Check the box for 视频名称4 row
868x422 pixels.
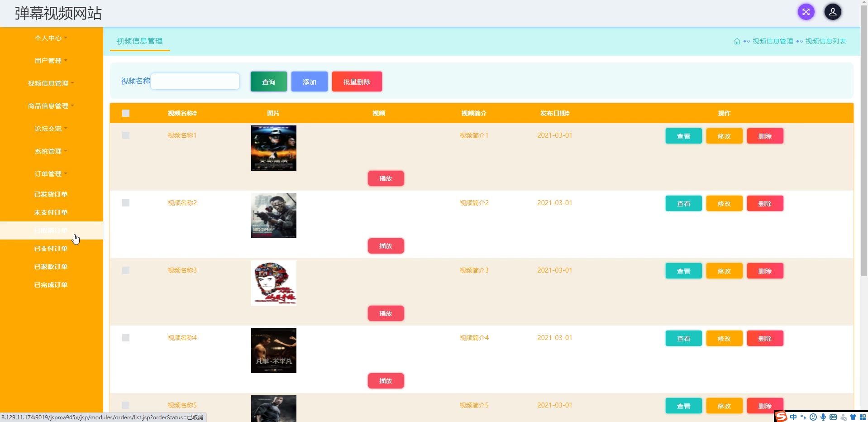coord(126,338)
